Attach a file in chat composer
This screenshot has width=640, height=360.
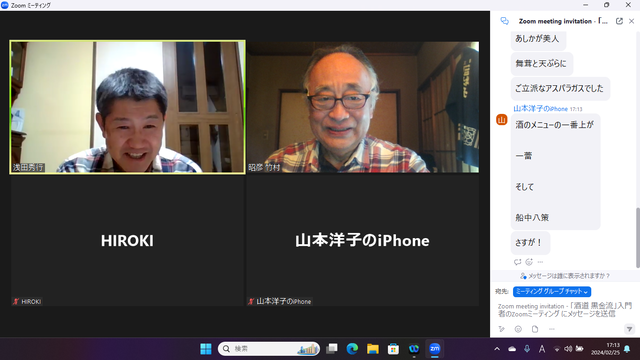(535, 329)
